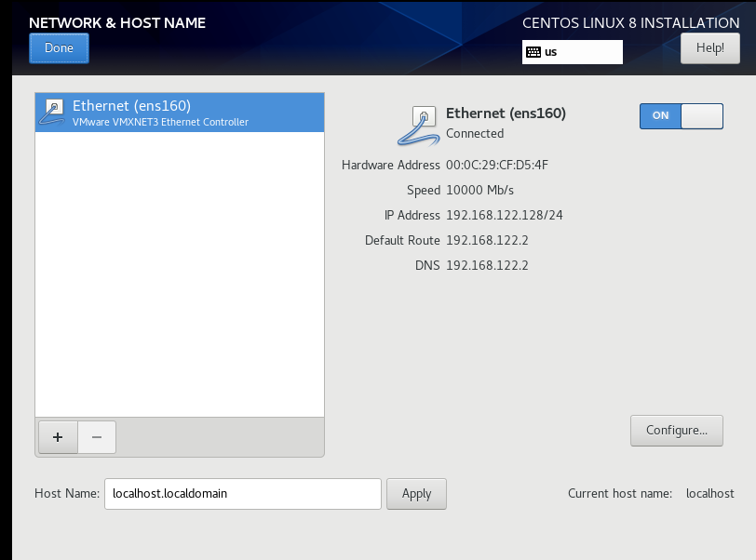Click the NETWORK & HOST NAME title
This screenshot has width=756, height=560.
(117, 22)
